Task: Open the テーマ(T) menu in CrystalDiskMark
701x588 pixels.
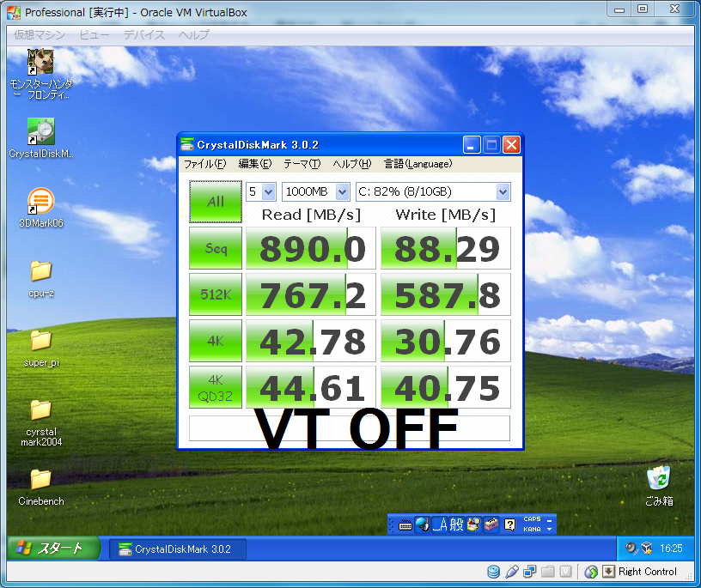Action: [302, 164]
